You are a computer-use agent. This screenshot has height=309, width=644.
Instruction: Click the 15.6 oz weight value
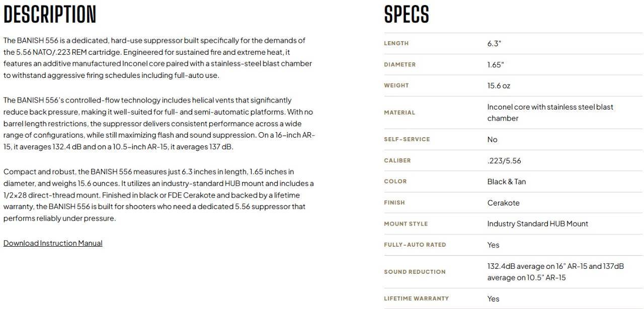pos(498,86)
